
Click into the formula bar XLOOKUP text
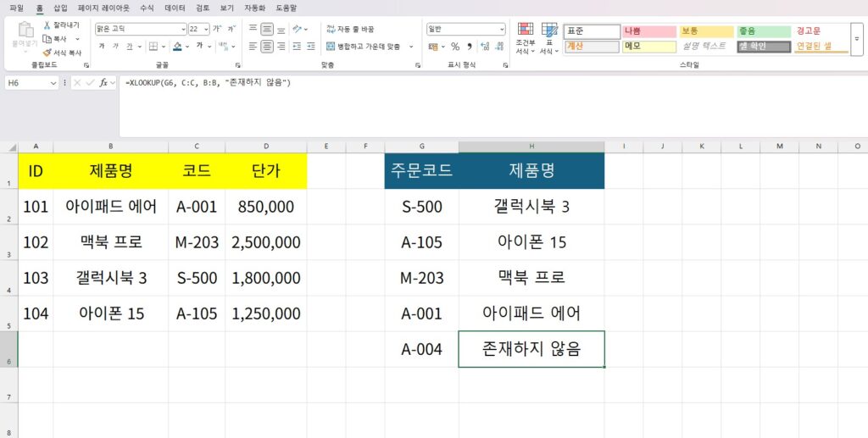209,83
